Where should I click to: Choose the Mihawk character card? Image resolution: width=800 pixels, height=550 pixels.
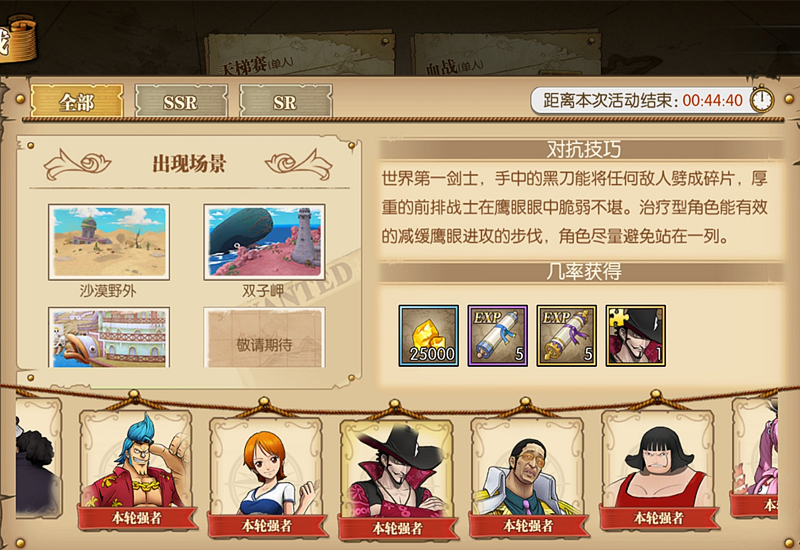[397, 479]
